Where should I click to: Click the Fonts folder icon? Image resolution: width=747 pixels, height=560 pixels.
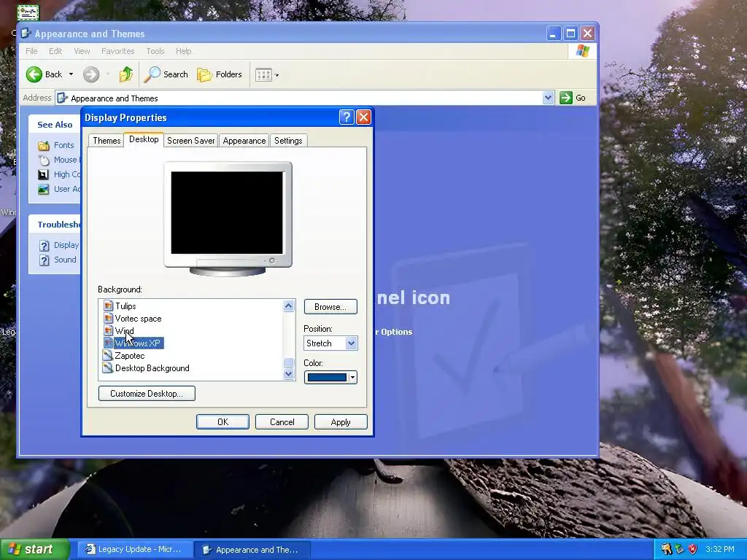pyautogui.click(x=43, y=145)
